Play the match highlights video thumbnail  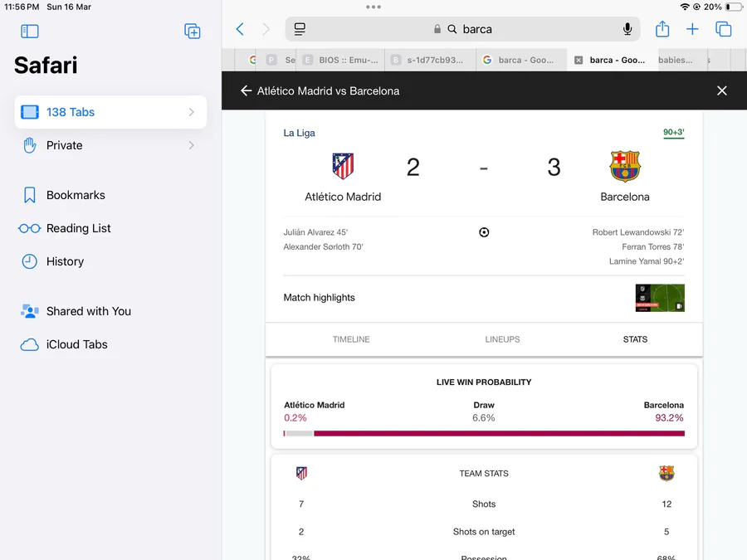pyautogui.click(x=660, y=298)
